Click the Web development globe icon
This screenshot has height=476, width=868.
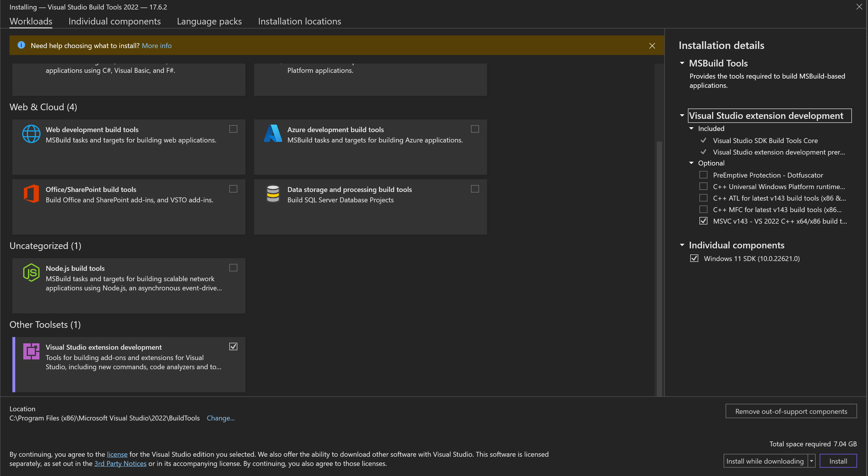(x=31, y=134)
